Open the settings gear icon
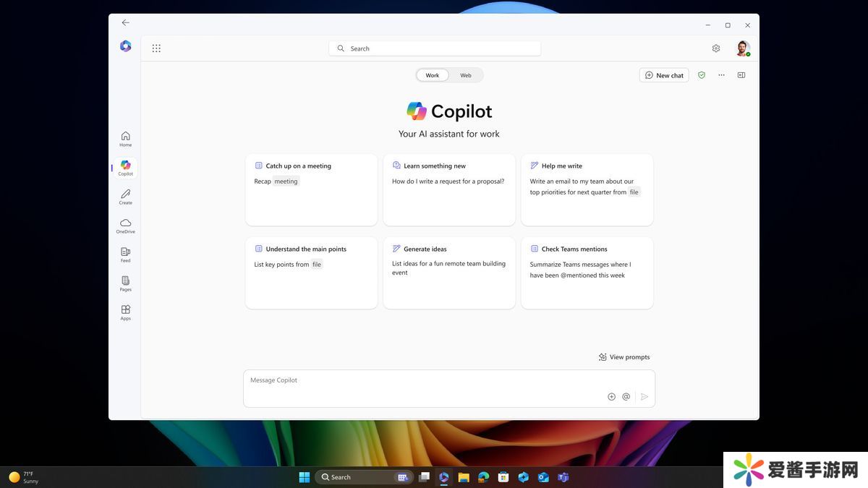Viewport: 868px width, 488px height. click(715, 48)
